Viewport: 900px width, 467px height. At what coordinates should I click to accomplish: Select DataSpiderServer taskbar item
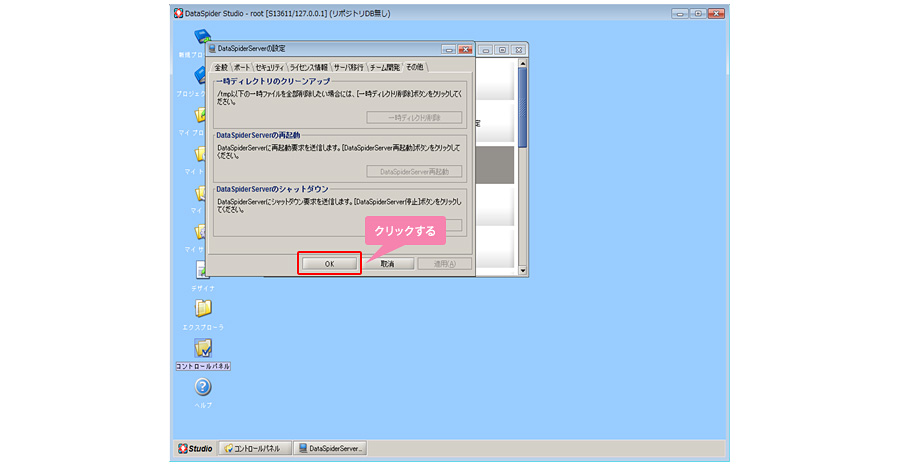point(332,448)
